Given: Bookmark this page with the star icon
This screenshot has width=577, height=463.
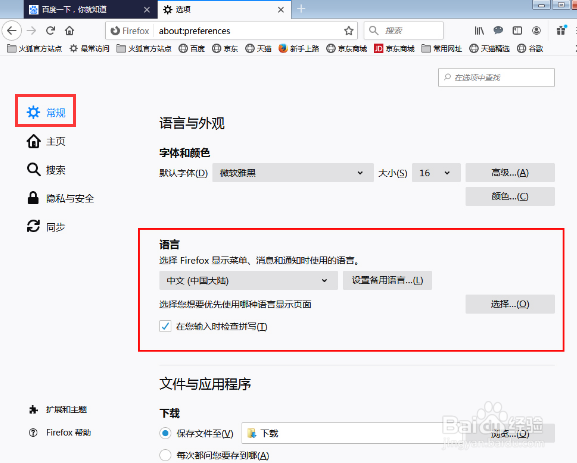Looking at the screenshot, I should tap(348, 31).
